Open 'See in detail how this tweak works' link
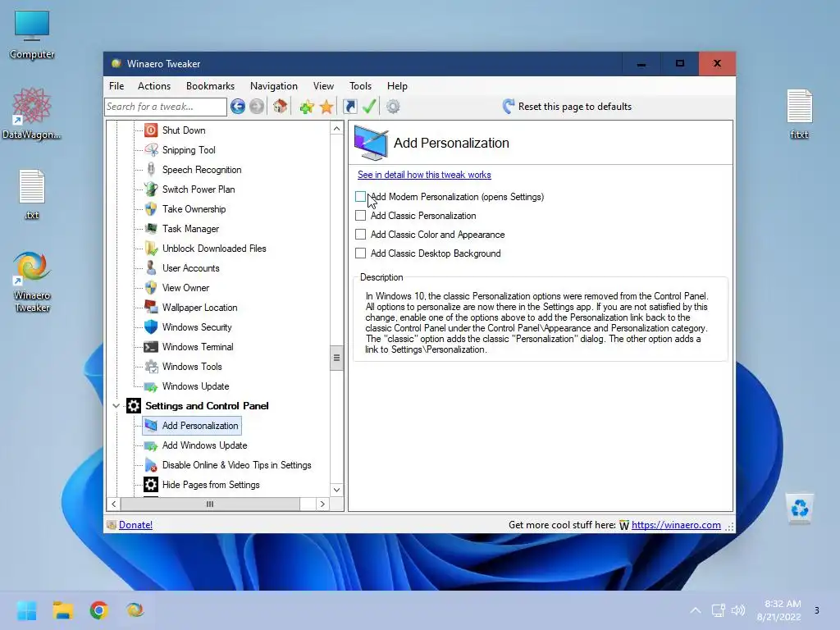The width and height of the screenshot is (840, 630). (x=424, y=175)
